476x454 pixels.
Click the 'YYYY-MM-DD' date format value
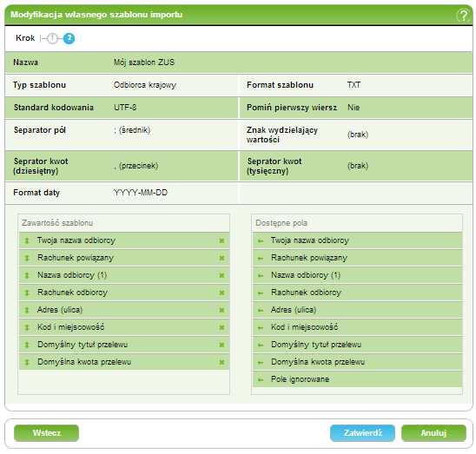point(141,193)
